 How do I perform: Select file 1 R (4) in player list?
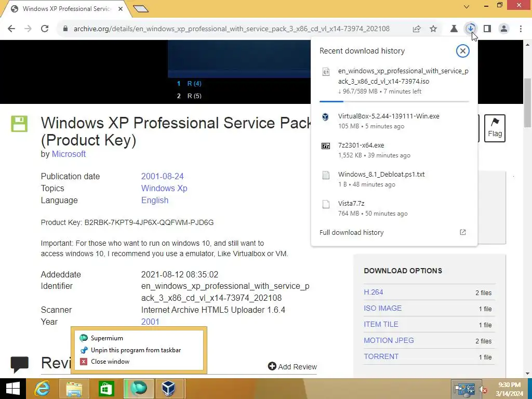click(x=189, y=84)
